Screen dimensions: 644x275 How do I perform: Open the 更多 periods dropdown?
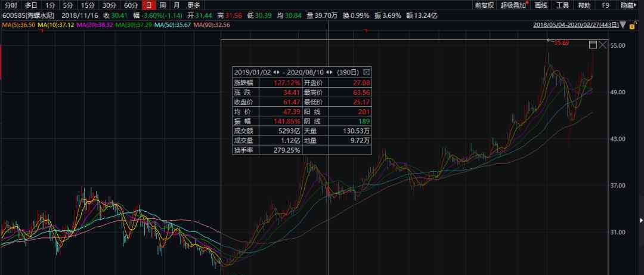(194, 5)
